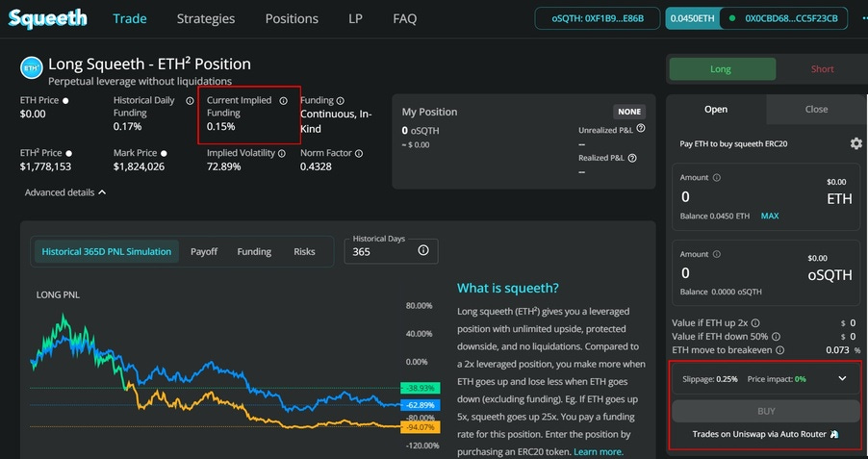Switch to Close tab
Screen dimensions: 868x459
(817, 109)
